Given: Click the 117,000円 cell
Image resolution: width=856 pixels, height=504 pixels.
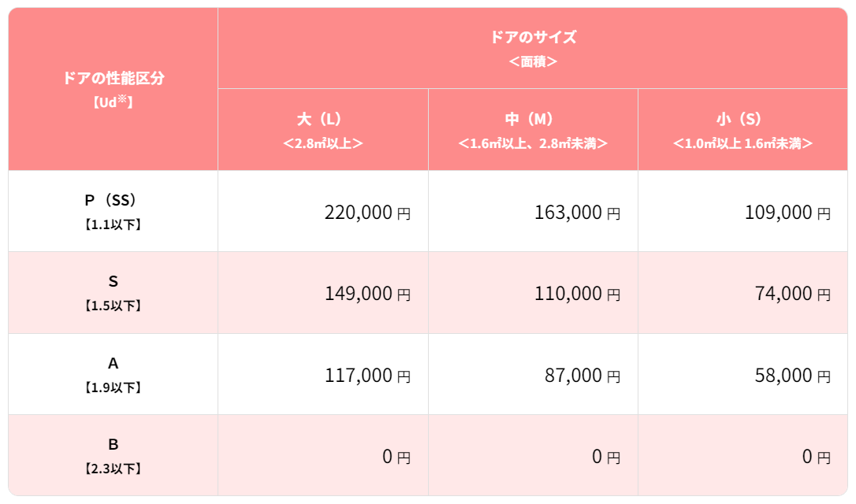Looking at the screenshot, I should coord(323,374).
